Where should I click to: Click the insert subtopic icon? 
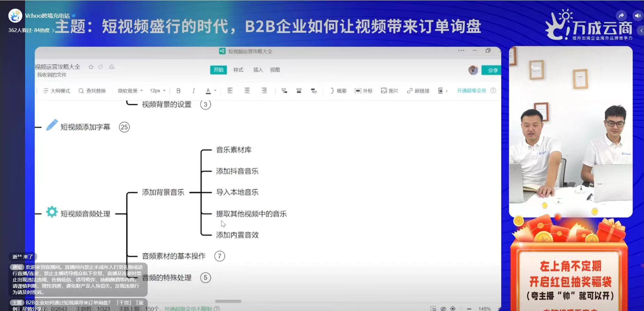(284, 91)
